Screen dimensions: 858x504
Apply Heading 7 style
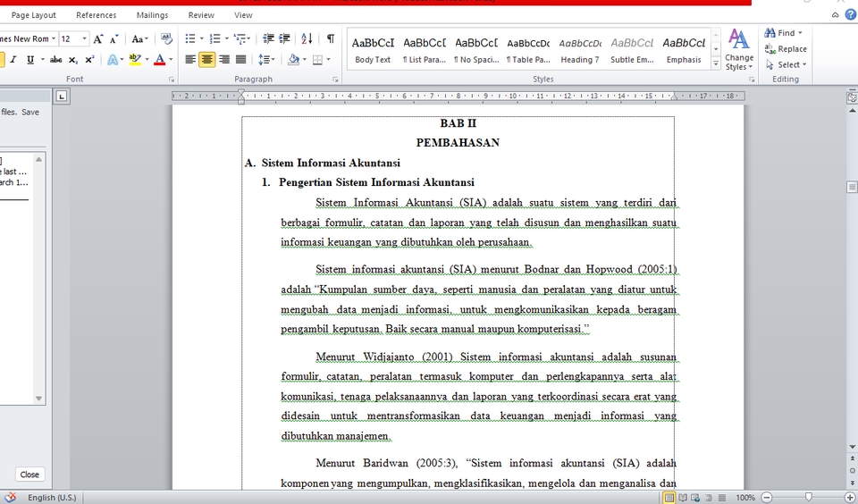(580, 50)
